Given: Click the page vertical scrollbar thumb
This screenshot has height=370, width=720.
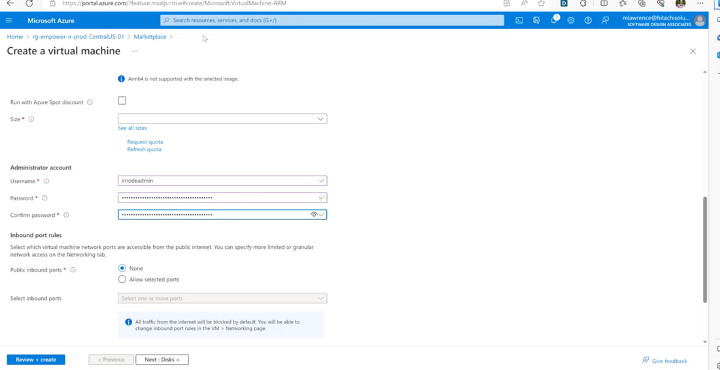Looking at the screenshot, I should (705, 250).
